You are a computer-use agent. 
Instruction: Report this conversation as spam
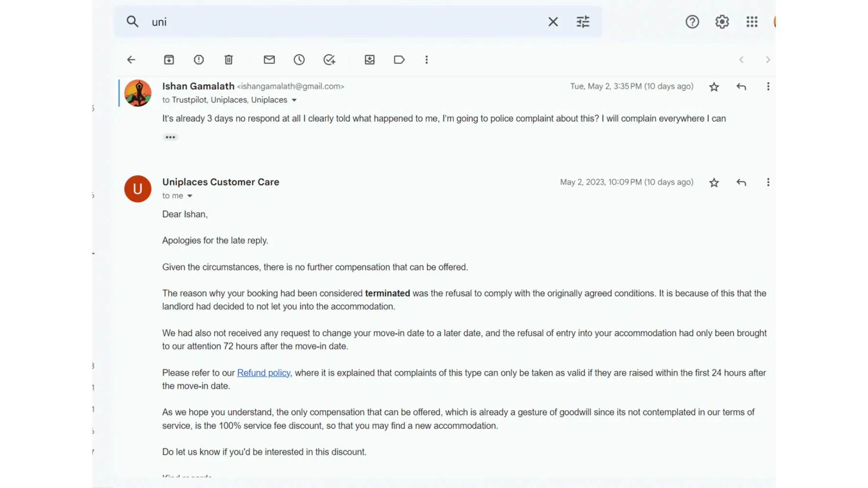199,60
